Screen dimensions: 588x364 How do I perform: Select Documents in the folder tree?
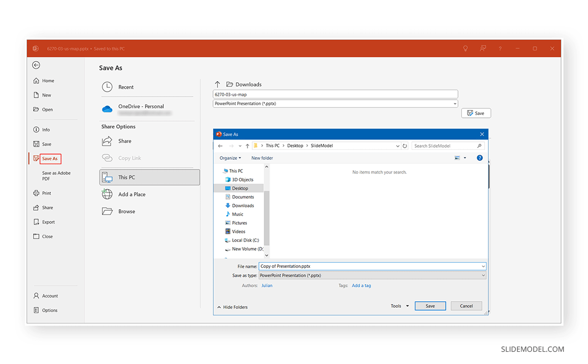243,197
